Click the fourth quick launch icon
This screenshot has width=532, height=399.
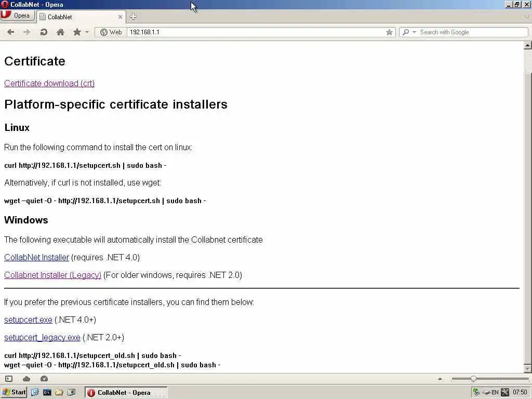click(71, 392)
